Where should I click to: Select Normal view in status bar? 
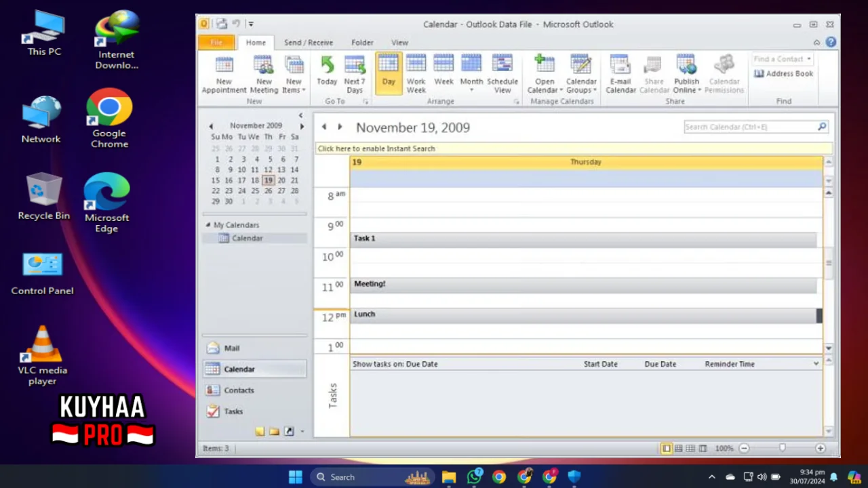[667, 448]
